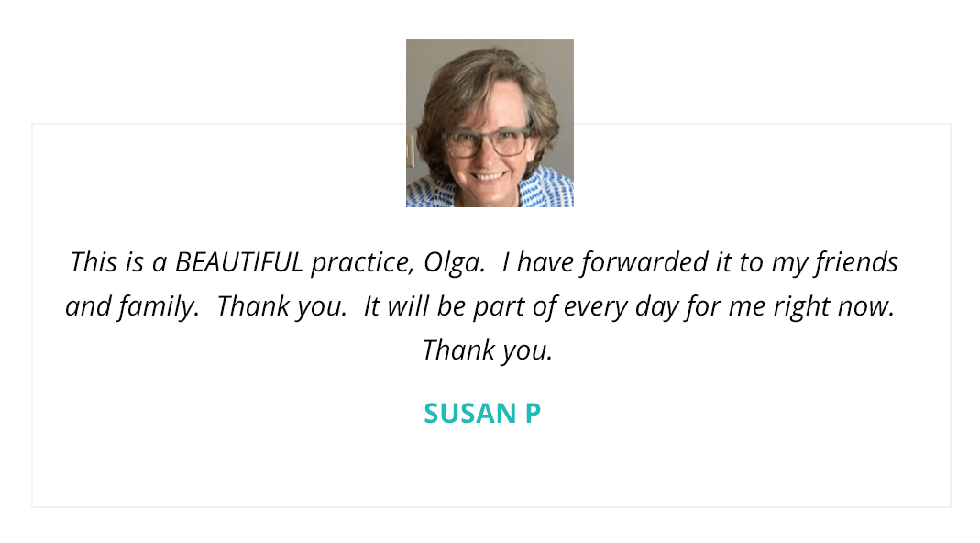Screen dimensions: 980x543
Task: Click the letter "P" in author's name
Action: [533, 414]
